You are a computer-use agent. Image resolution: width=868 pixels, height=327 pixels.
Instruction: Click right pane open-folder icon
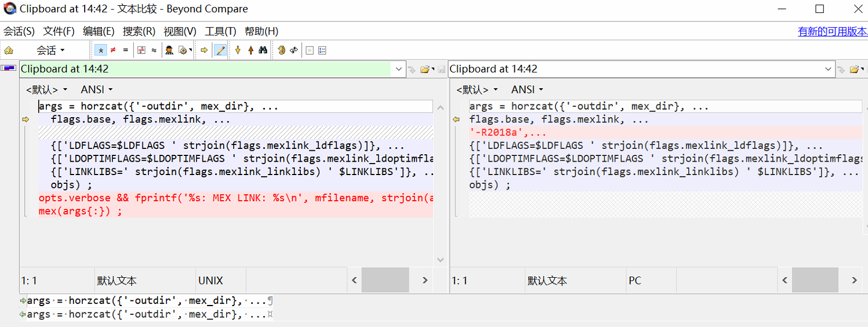[854, 70]
